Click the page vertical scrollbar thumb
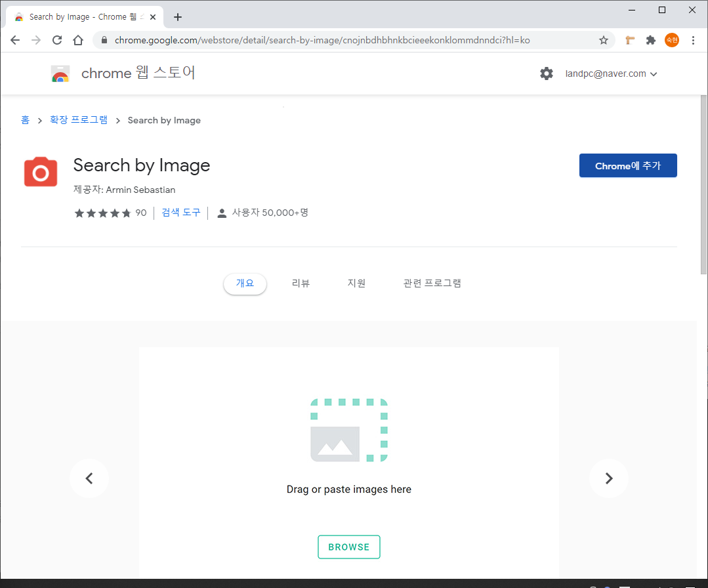 (703, 184)
